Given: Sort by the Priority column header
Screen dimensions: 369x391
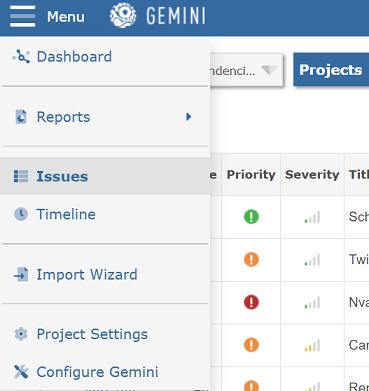Looking at the screenshot, I should point(251,174).
